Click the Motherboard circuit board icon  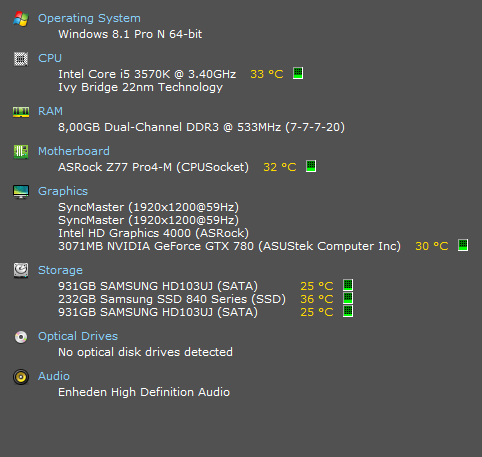(x=21, y=152)
